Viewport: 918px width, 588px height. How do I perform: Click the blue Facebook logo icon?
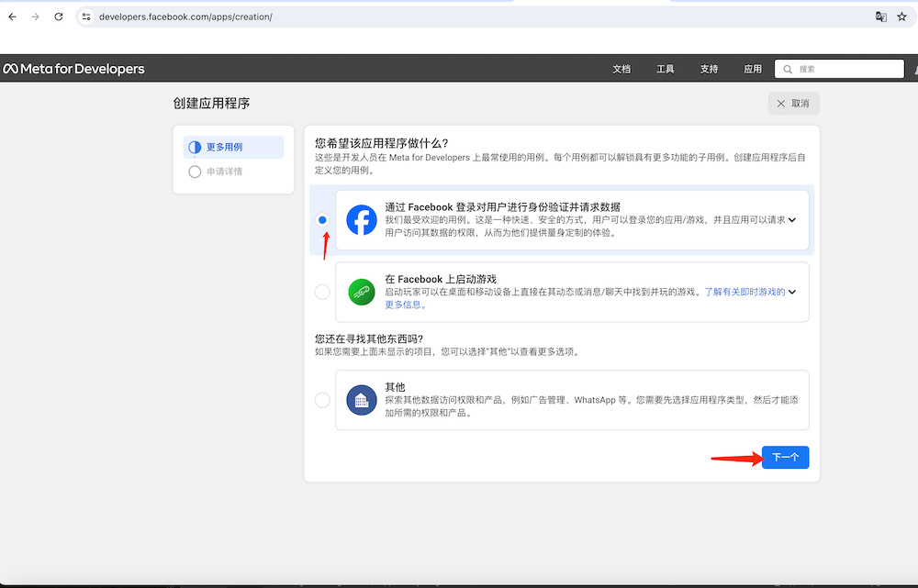tap(362, 220)
